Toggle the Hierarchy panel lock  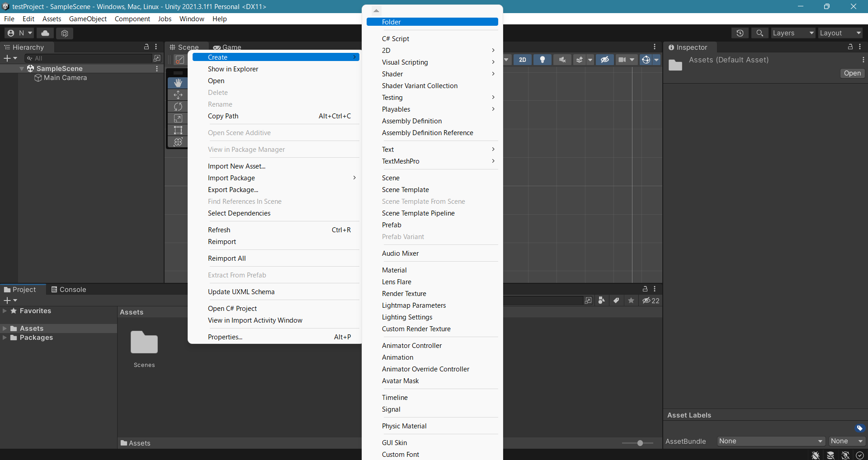coord(146,47)
